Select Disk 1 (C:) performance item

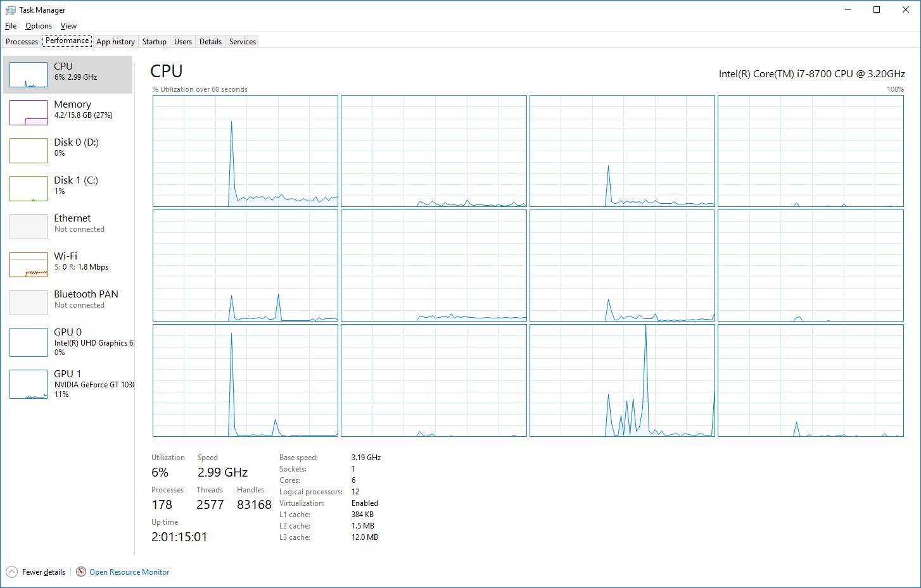76,185
